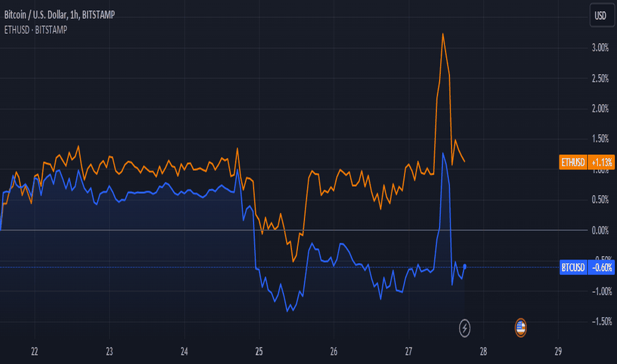Image resolution: width=617 pixels, height=364 pixels.
Task: Click the USD currency button
Action: [602, 15]
